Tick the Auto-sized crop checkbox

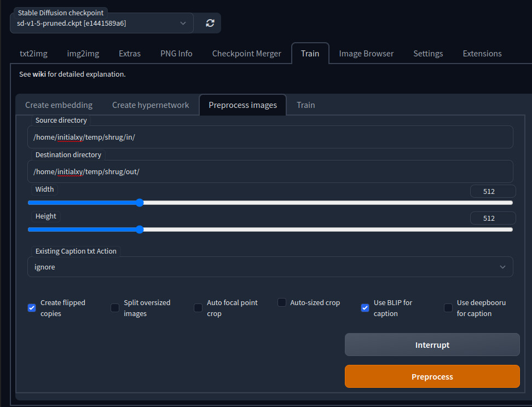click(x=282, y=302)
